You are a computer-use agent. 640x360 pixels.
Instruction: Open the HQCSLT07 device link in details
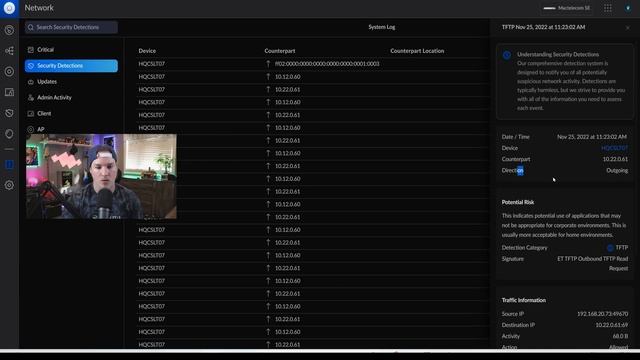click(x=614, y=148)
